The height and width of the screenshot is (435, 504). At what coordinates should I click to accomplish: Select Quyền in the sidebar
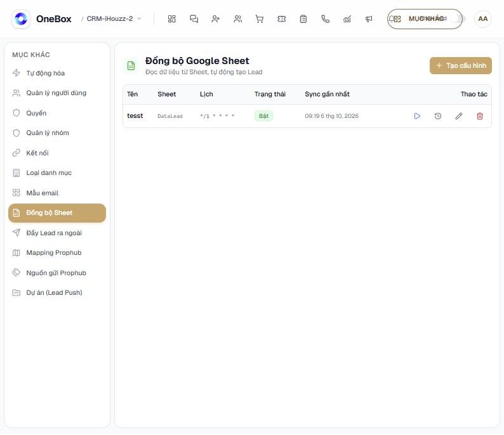[x=57, y=113]
